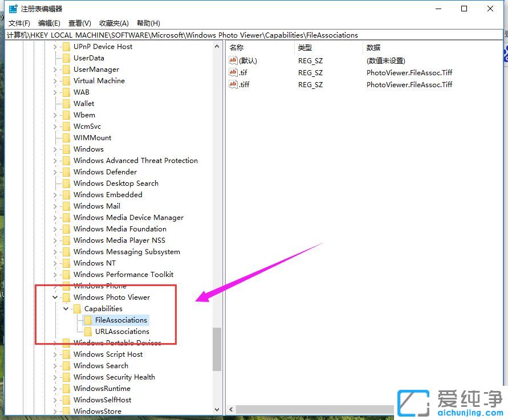508x420 pixels.
Task: Click the Capabilities folder icon
Action: [76, 308]
